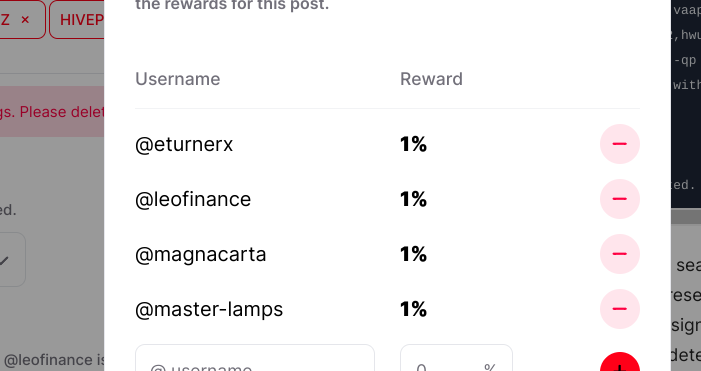Click the Username column header
Image resolution: width=701 pixels, height=371 pixels.
(x=178, y=79)
